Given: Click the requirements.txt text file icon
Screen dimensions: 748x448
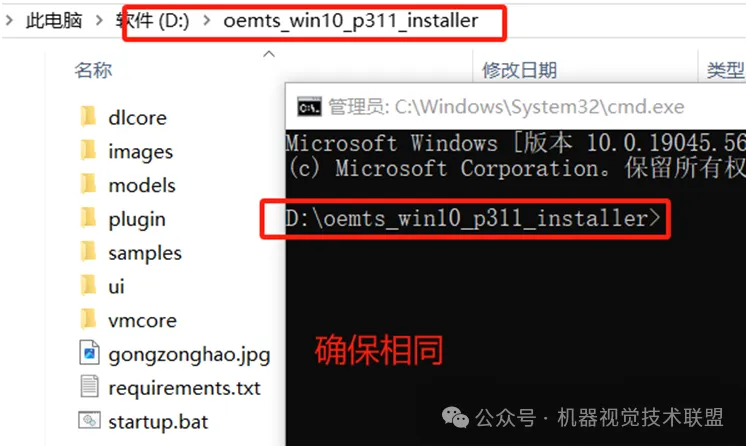Looking at the screenshot, I should tap(89, 387).
